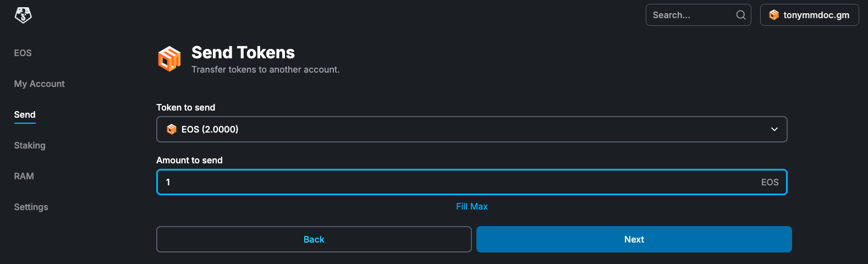Click the EOS icon in the account button

[774, 15]
